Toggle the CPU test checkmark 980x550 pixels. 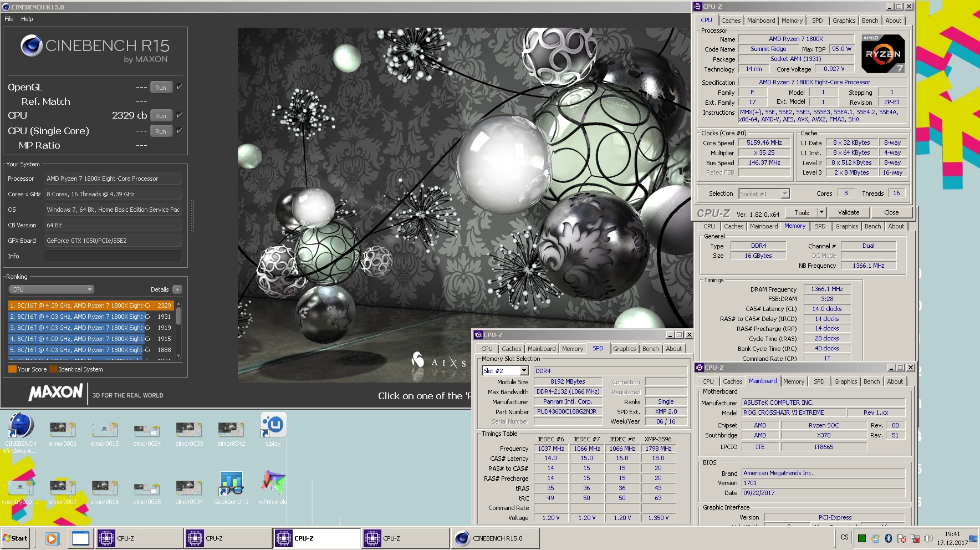(179, 115)
